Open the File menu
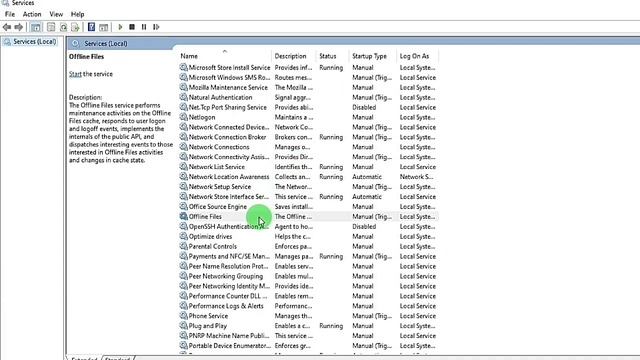640x360 pixels. pyautogui.click(x=10, y=14)
